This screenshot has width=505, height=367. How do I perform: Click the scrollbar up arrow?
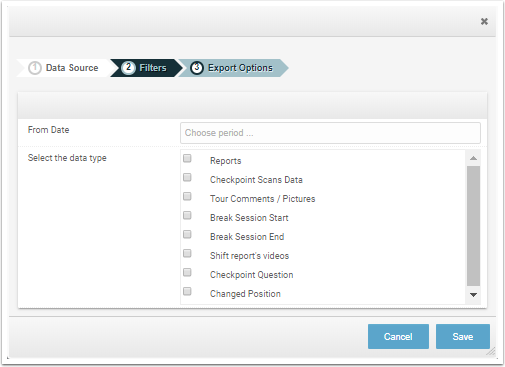(473, 158)
